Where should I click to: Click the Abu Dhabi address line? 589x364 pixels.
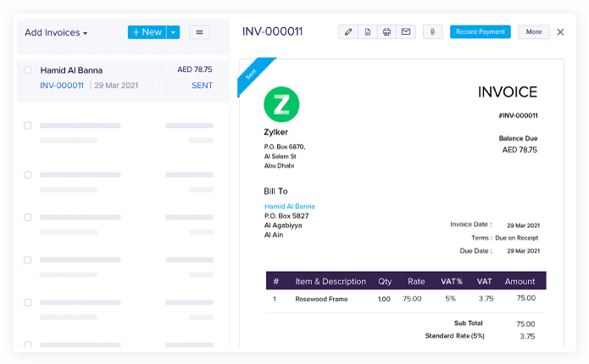pyautogui.click(x=279, y=166)
